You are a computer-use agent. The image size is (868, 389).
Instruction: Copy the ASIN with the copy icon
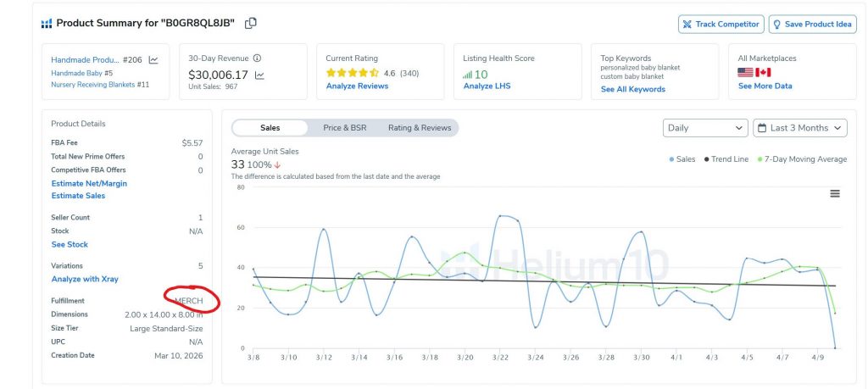(x=250, y=24)
